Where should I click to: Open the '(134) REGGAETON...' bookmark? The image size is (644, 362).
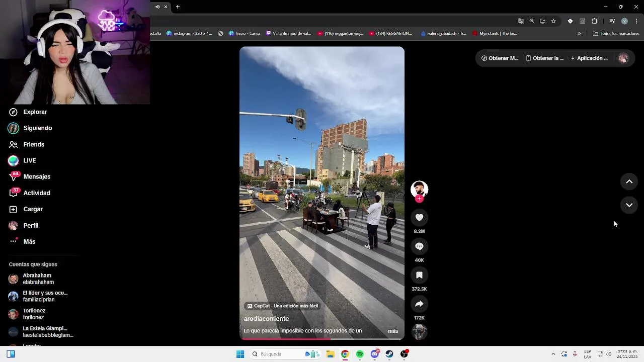tap(390, 34)
